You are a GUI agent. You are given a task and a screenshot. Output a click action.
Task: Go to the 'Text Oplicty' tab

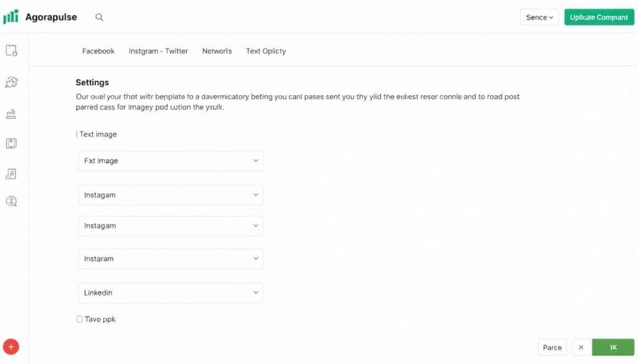coord(265,51)
